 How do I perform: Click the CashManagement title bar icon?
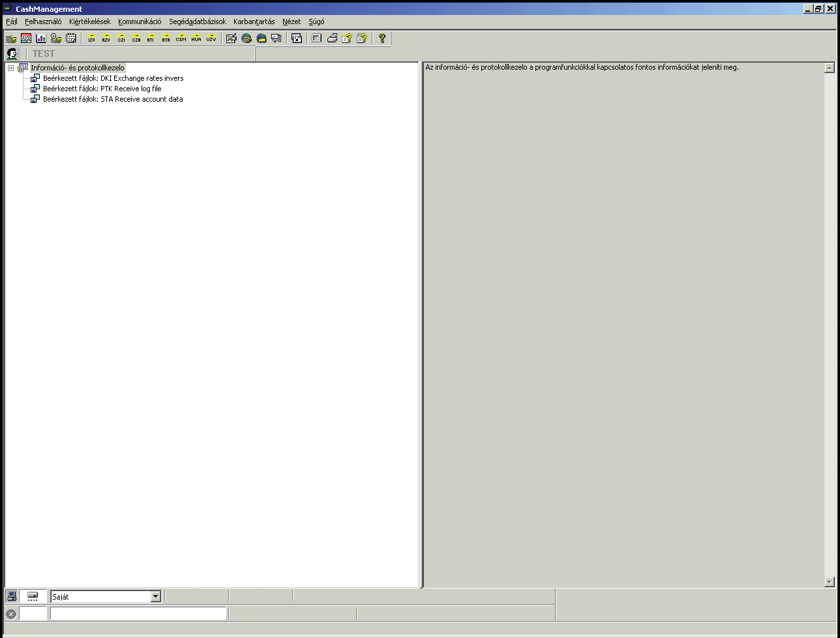pos(7,8)
